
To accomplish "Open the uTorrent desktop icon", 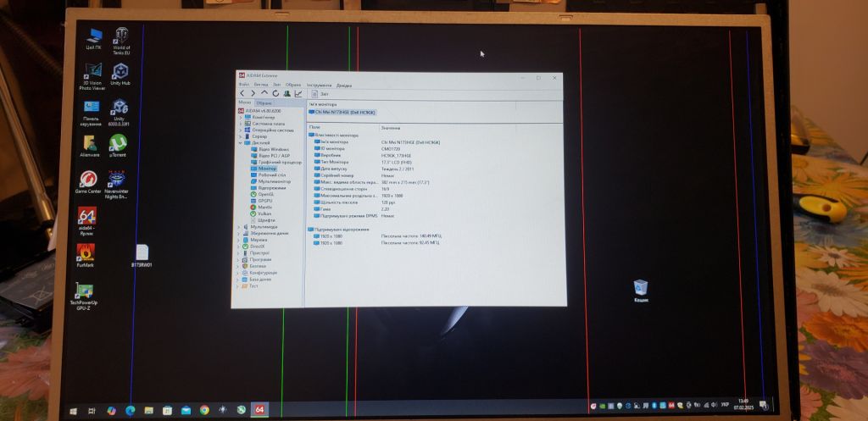I will (118, 146).
